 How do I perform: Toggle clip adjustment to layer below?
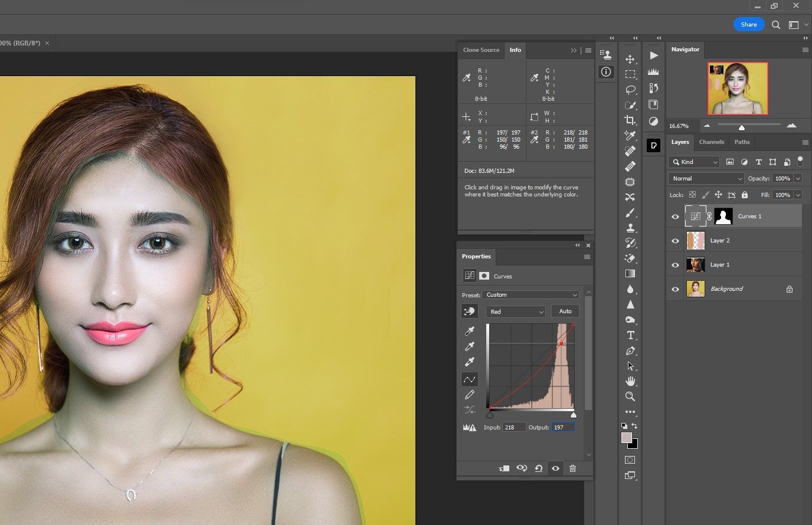click(x=504, y=468)
